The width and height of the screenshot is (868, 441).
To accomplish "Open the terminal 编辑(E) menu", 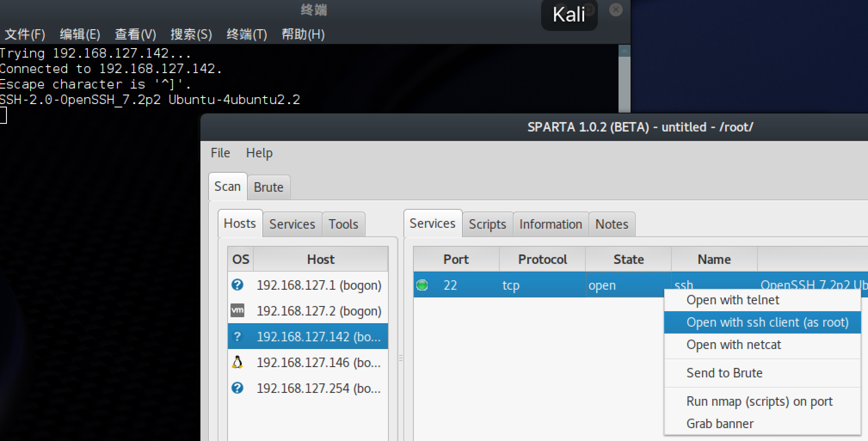I will [80, 34].
